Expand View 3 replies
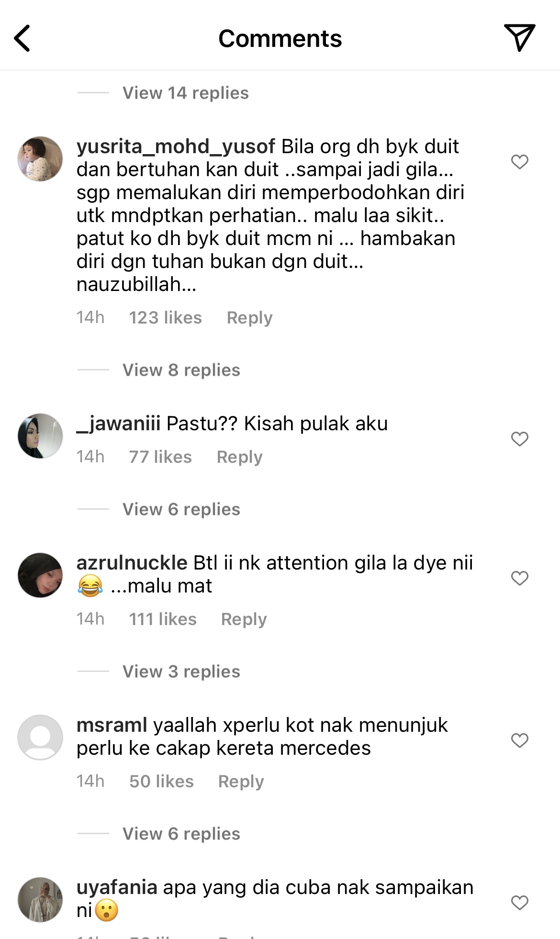The width and height of the screenshot is (560, 939). pos(181,671)
